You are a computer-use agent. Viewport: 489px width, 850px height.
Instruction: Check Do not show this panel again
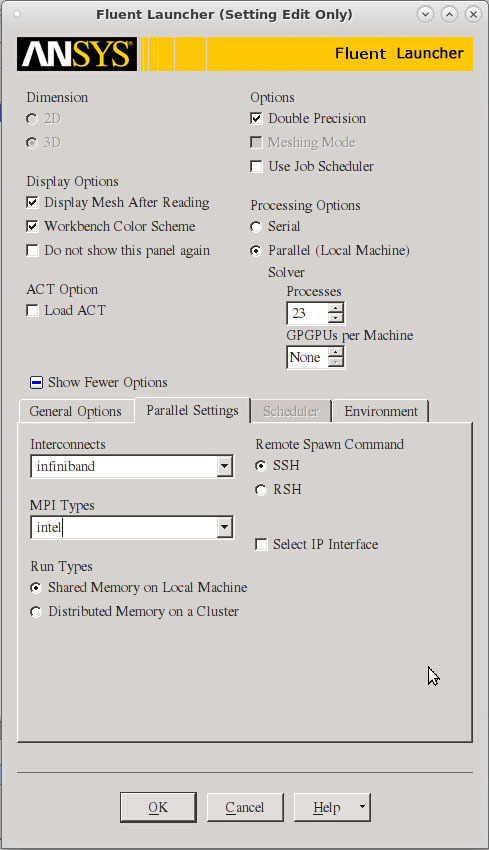(33, 250)
